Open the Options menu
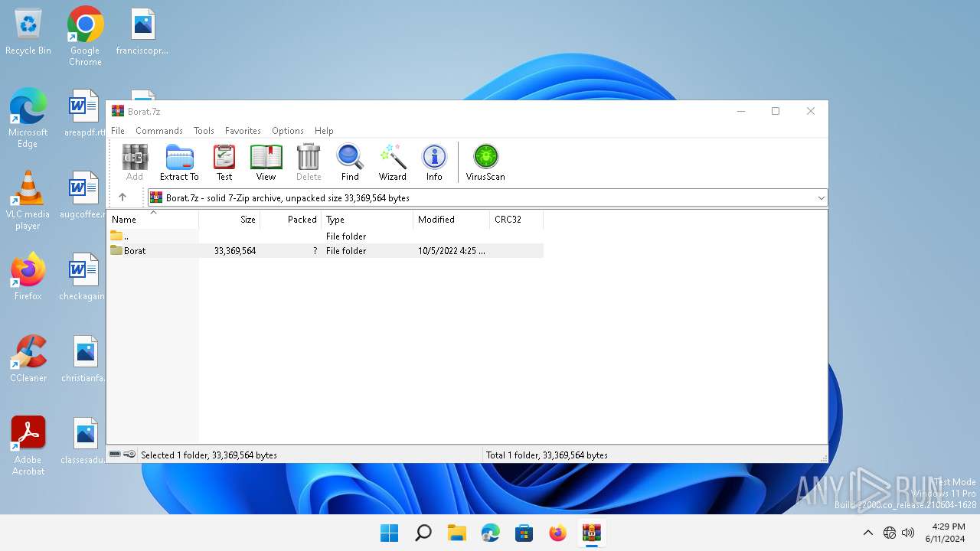This screenshot has width=980, height=551. (288, 131)
